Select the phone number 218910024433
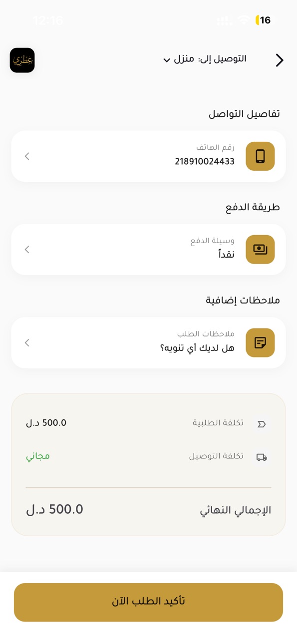The image size is (297, 644). (x=205, y=162)
